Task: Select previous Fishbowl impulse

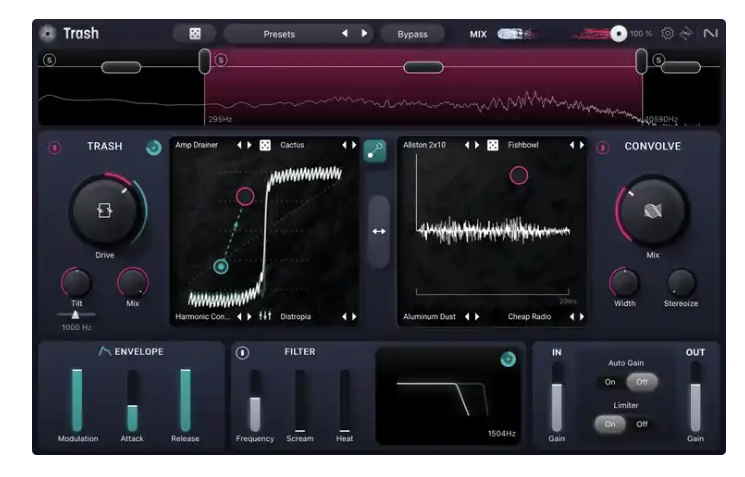Action: point(572,145)
